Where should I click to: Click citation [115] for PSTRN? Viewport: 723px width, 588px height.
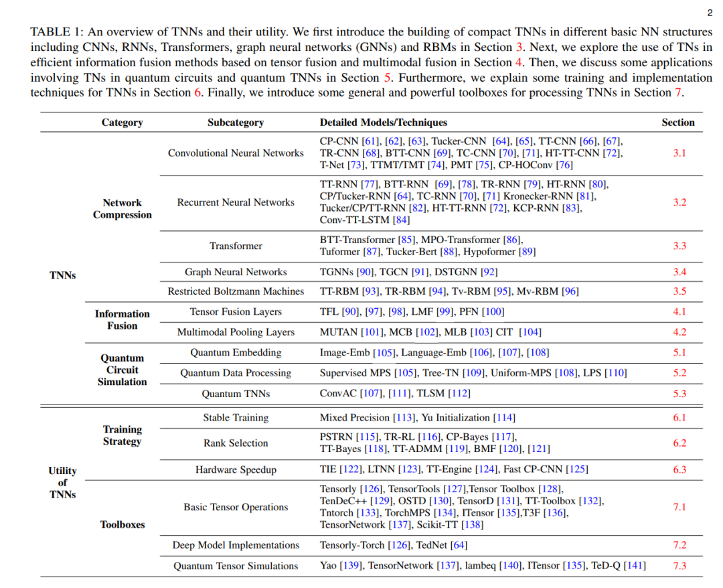point(368,437)
